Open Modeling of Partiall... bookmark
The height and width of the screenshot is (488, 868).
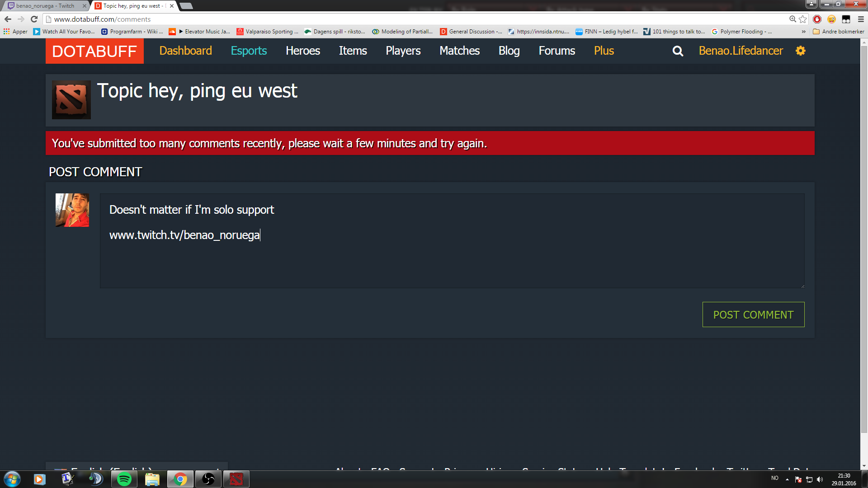pos(402,31)
